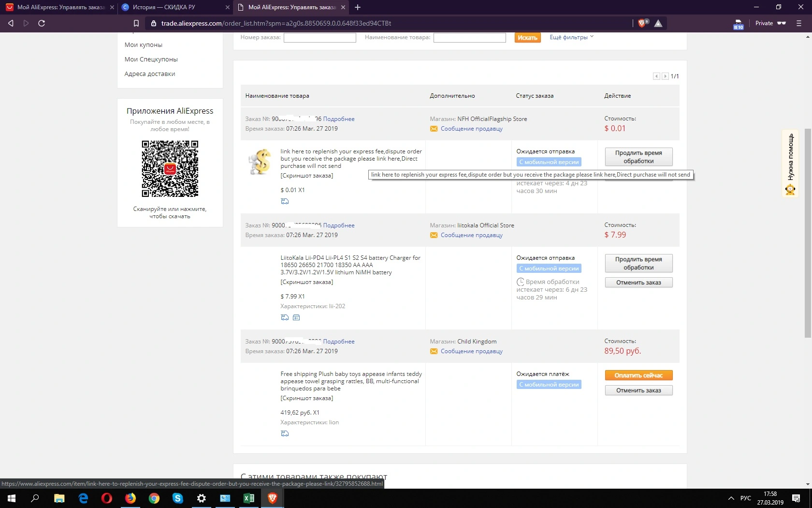Open a new browser tab
The width and height of the screenshot is (812, 508).
coord(358,7)
